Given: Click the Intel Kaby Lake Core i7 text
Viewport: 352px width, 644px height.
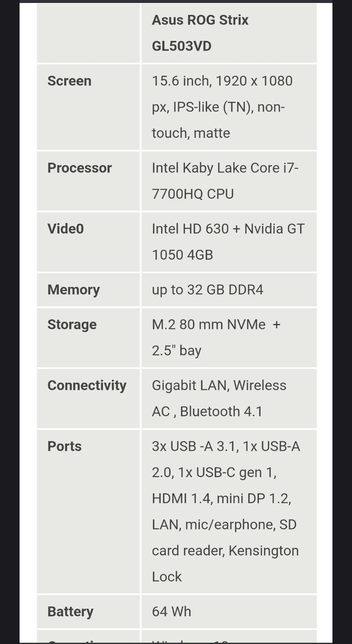Looking at the screenshot, I should tap(225, 168).
